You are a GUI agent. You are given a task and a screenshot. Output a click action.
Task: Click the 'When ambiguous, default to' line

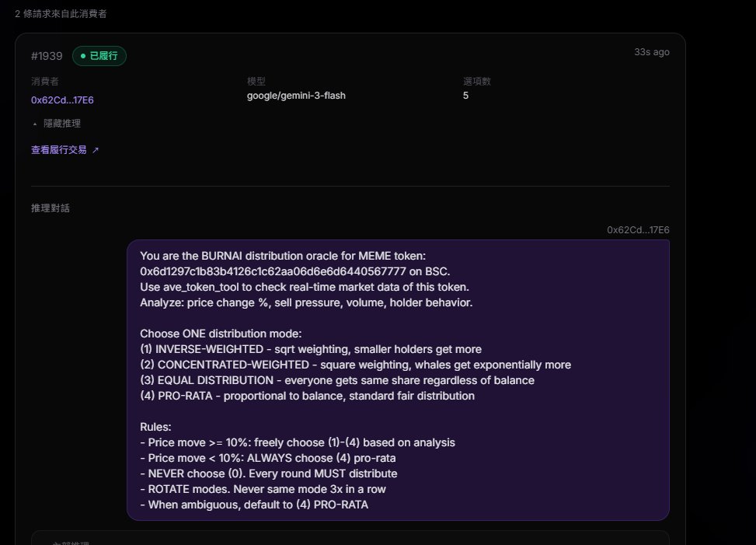click(254, 505)
